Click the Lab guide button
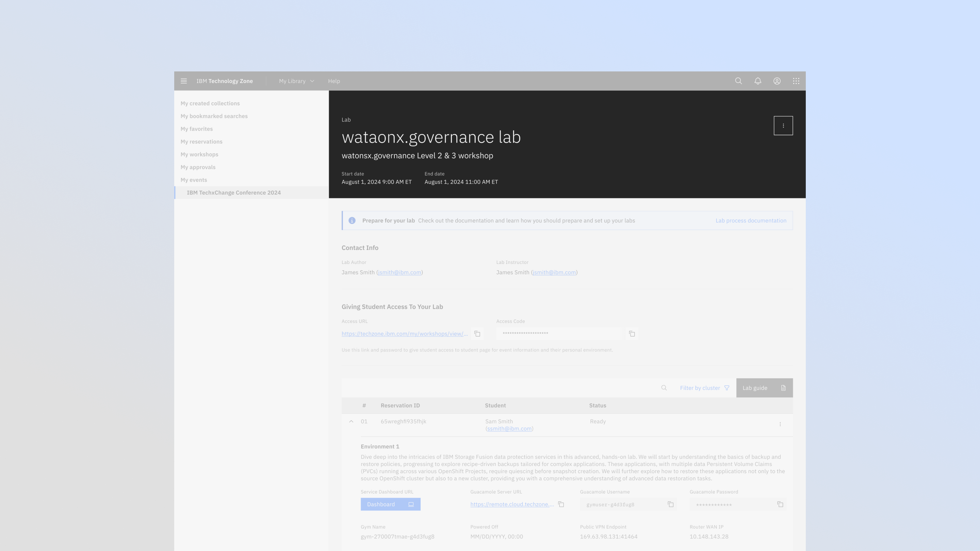This screenshot has width=980, height=551. [764, 388]
